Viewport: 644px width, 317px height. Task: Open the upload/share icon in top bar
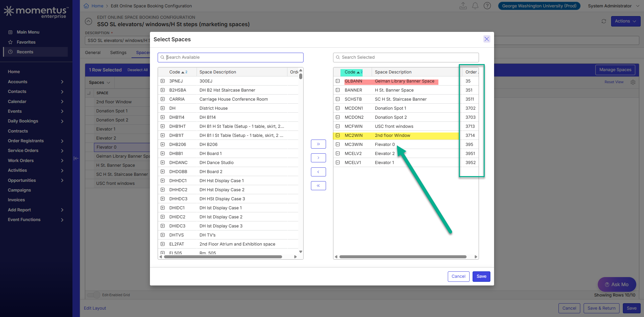pyautogui.click(x=463, y=6)
